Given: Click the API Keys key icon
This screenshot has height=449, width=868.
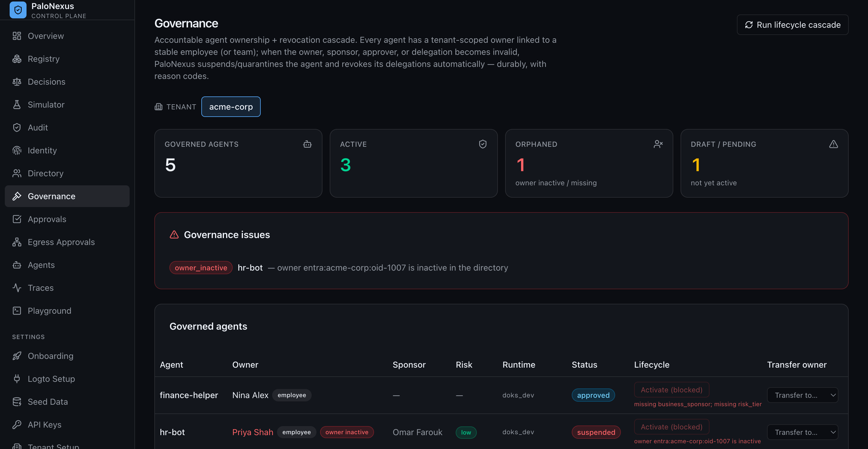Looking at the screenshot, I should [17, 424].
